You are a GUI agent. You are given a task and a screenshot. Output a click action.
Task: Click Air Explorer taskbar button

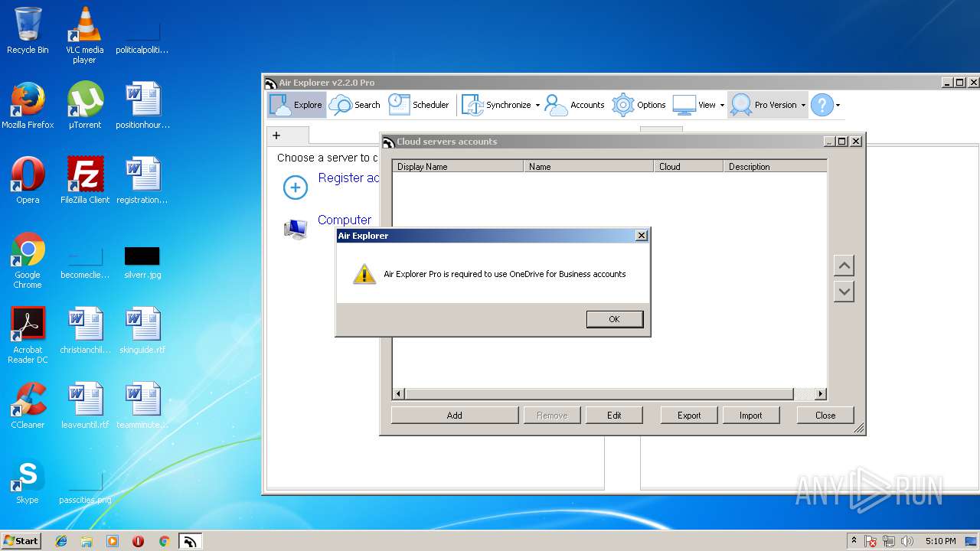point(190,541)
